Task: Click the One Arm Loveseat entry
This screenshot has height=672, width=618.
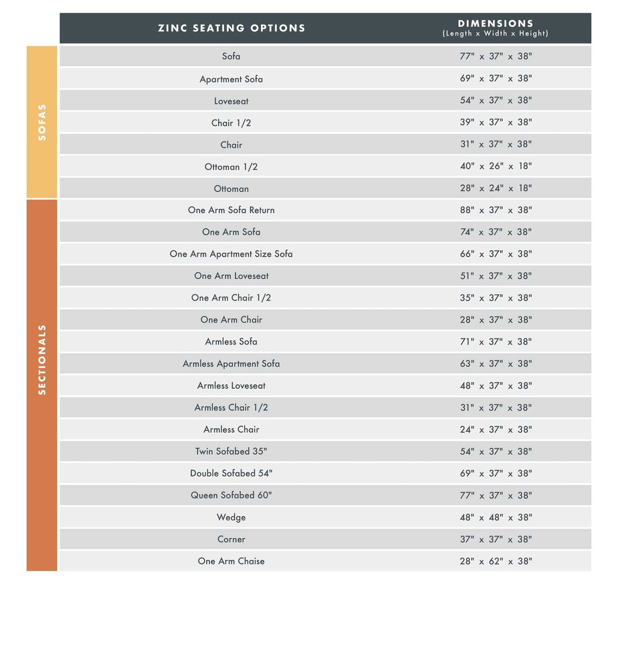Action: click(231, 276)
